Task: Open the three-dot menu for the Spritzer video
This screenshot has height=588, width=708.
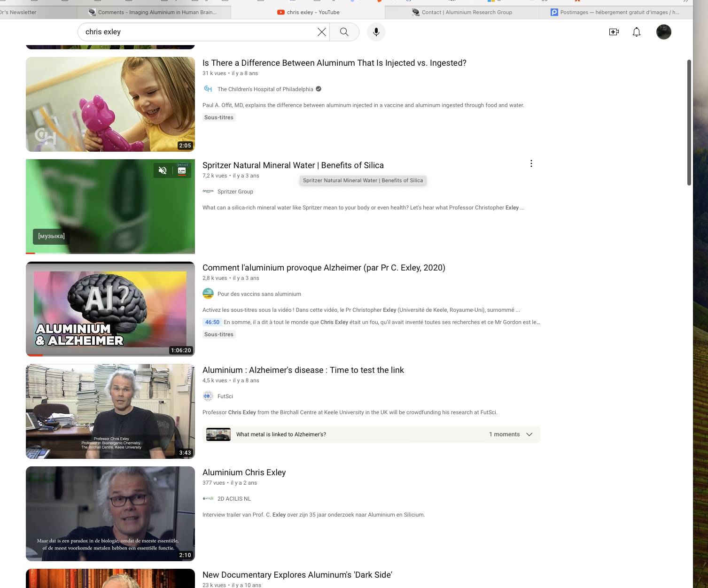Action: pyautogui.click(x=531, y=163)
